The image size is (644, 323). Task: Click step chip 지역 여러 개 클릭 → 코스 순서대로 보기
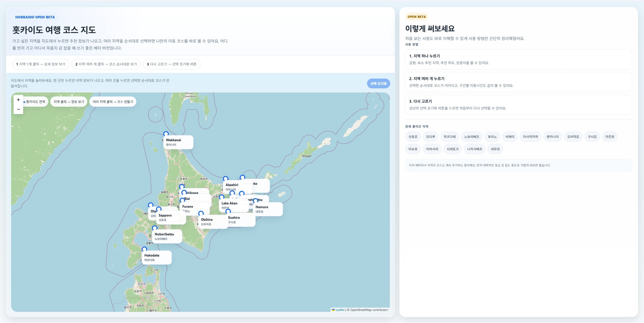tap(106, 64)
